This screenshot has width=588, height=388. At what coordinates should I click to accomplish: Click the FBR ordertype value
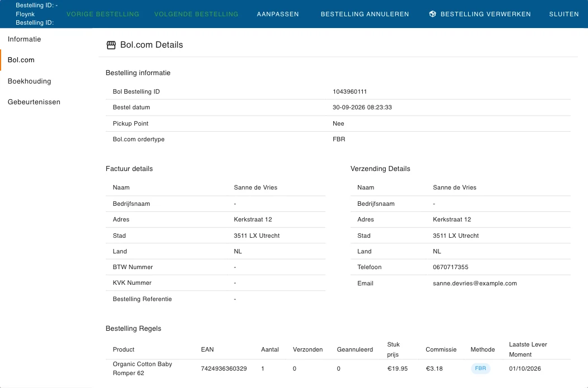339,140
